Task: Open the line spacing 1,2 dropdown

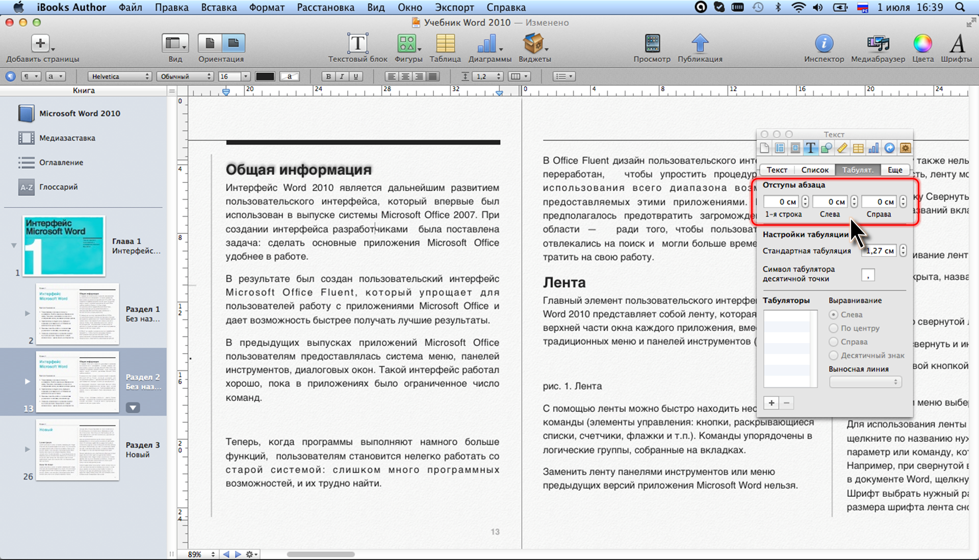Action: coord(487,76)
